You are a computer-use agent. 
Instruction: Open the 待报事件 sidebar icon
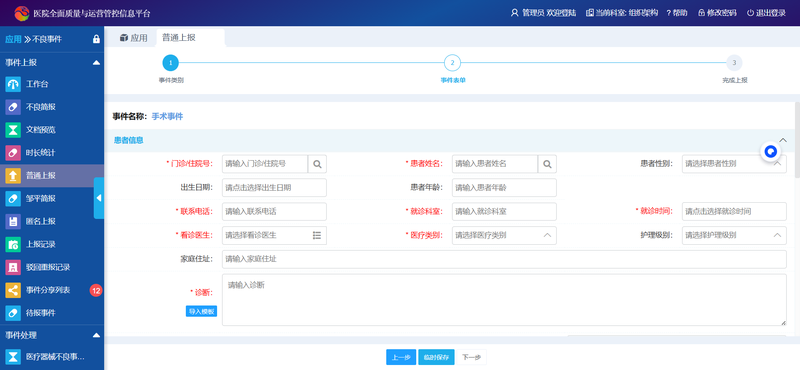(x=13, y=313)
